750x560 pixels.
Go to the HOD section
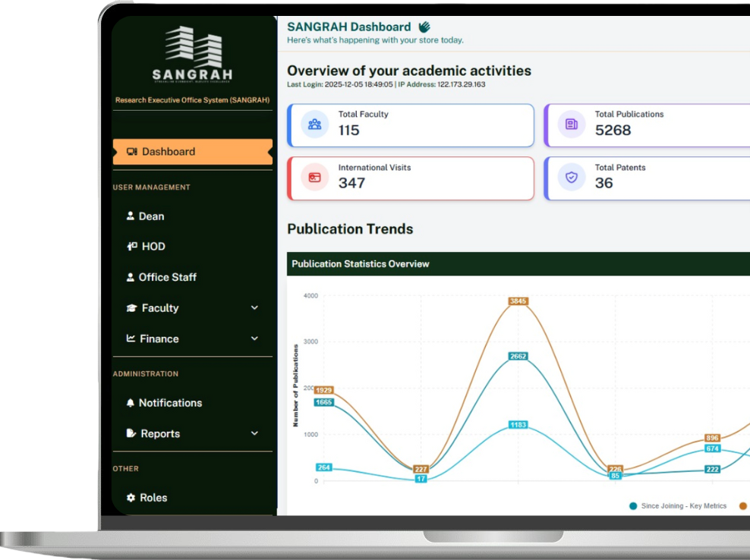click(152, 247)
